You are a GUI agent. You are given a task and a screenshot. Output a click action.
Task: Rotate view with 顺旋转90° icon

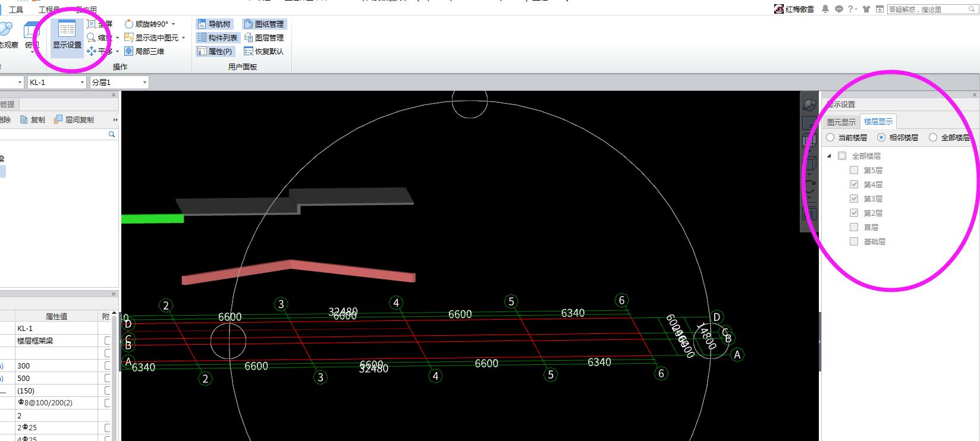129,24
